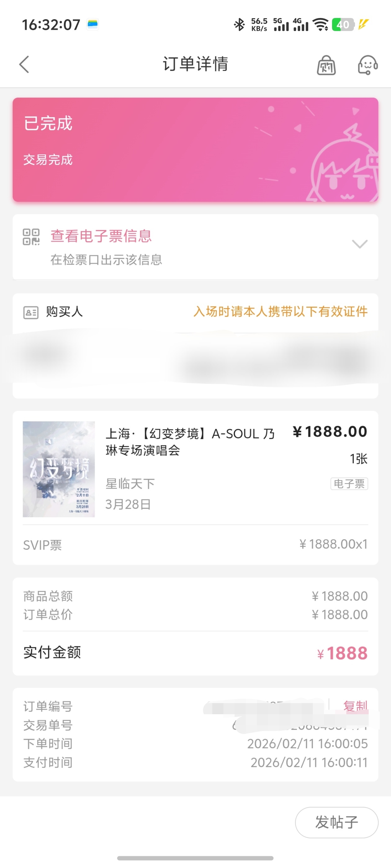Open the shopping bag icon
Image resolution: width=391 pixels, height=868 pixels.
coord(326,65)
